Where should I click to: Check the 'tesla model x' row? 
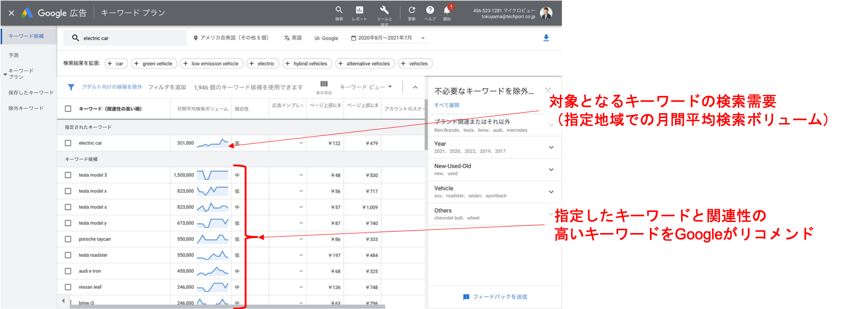coord(68,191)
